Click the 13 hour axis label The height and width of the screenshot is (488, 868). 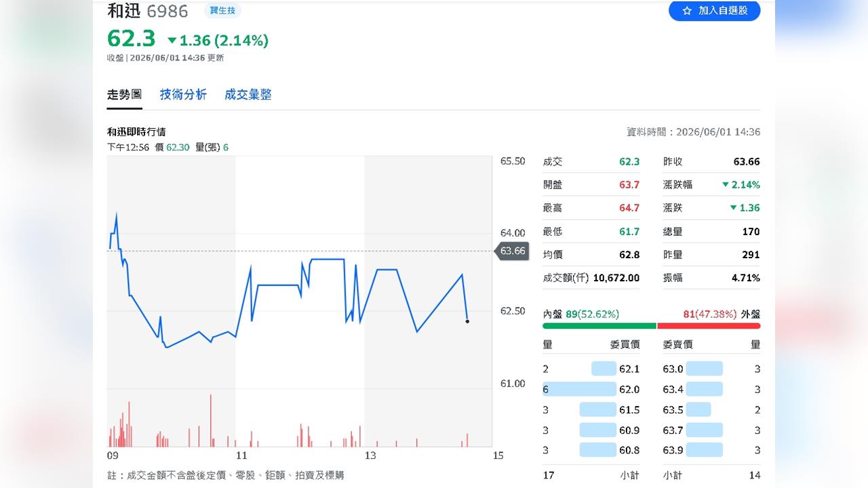pos(370,455)
